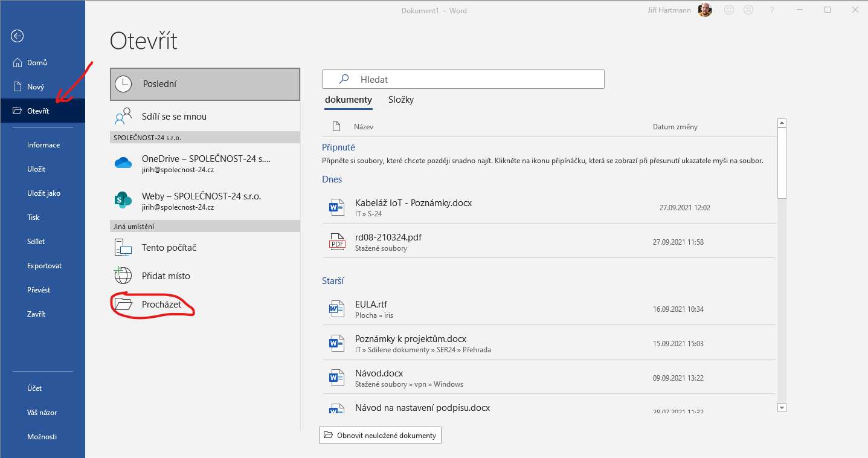Image resolution: width=868 pixels, height=458 pixels.
Task: Click Zavřít in the sidebar
Action: tap(42, 314)
